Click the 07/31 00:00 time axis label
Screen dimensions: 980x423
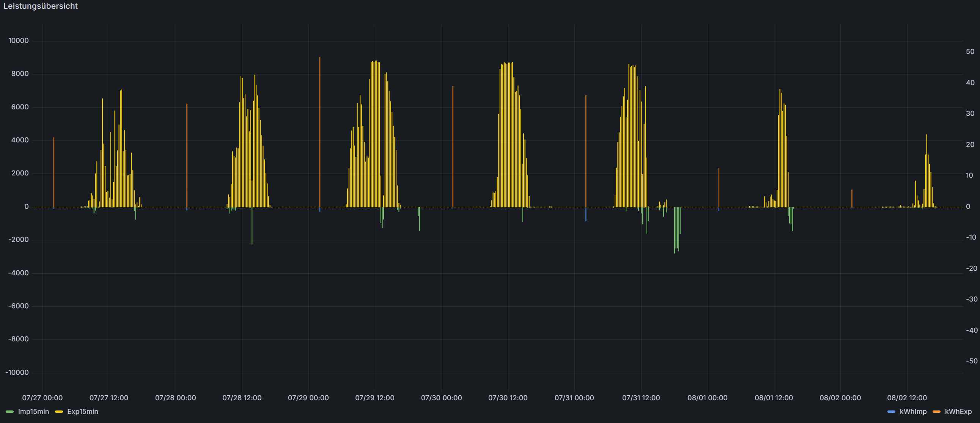[574, 398]
